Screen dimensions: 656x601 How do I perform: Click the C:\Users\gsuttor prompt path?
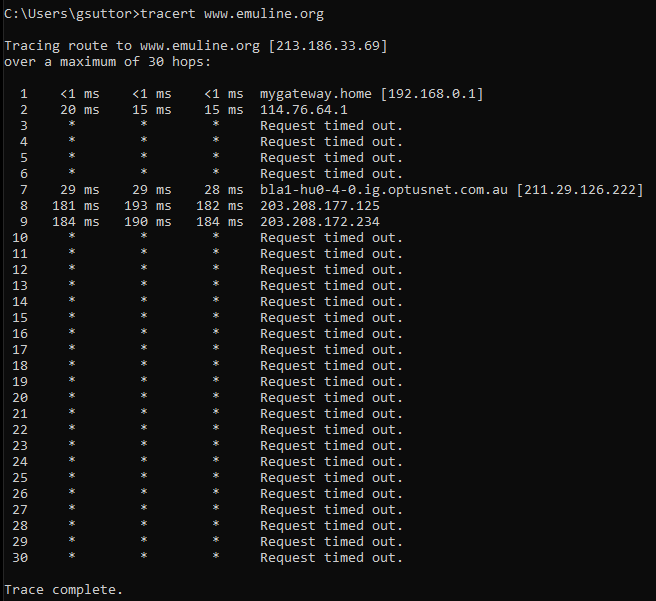pyautogui.click(x=68, y=14)
